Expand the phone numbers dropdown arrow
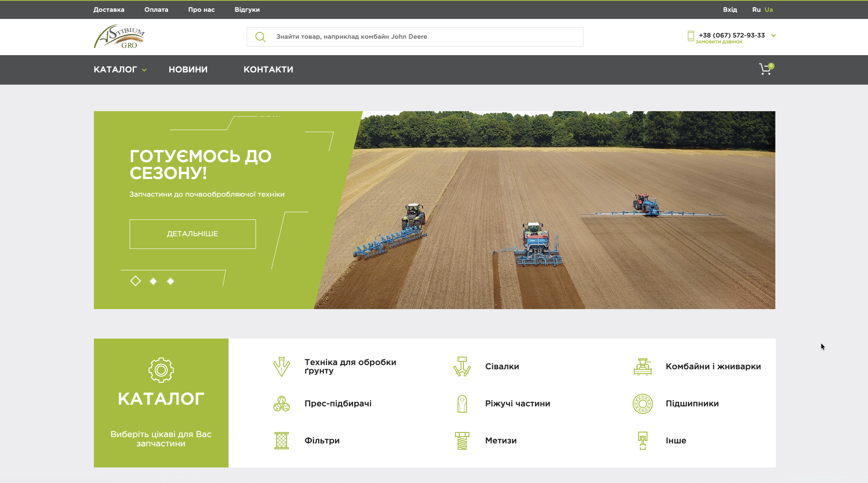Viewport: 868px width, 483px height. point(773,36)
